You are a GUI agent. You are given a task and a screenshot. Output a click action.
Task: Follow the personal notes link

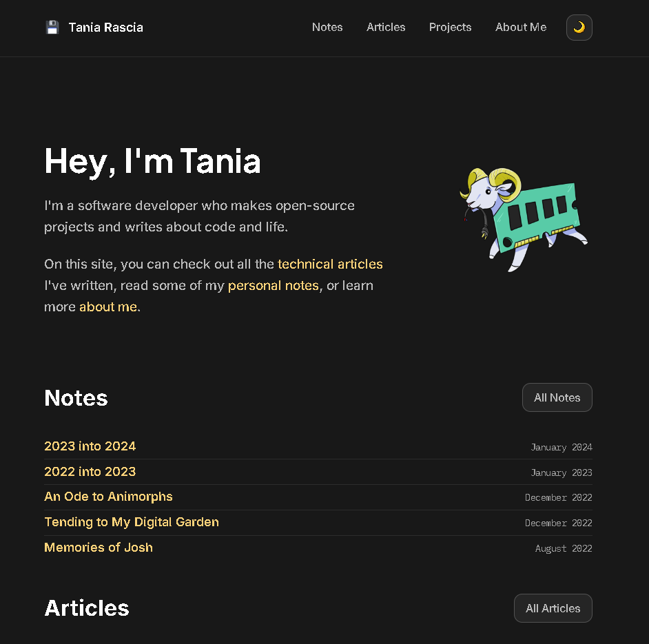tap(273, 285)
